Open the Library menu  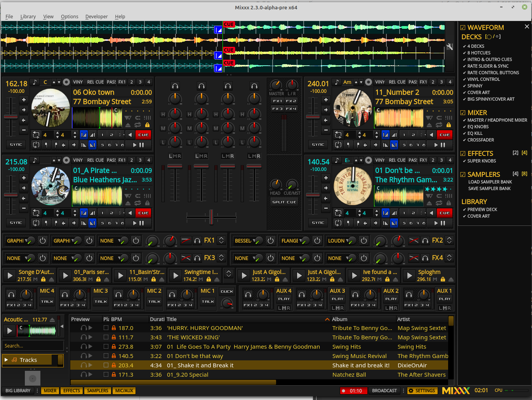[28, 17]
